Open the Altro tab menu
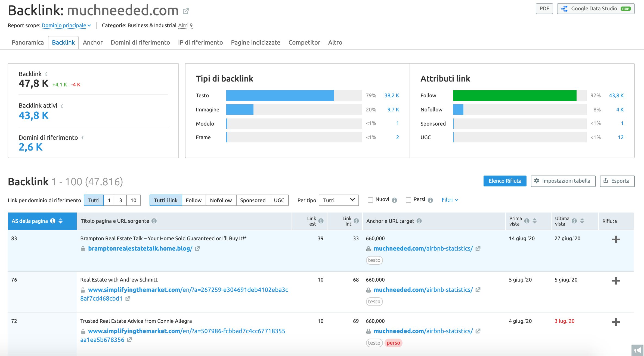644x356 pixels. tap(335, 42)
